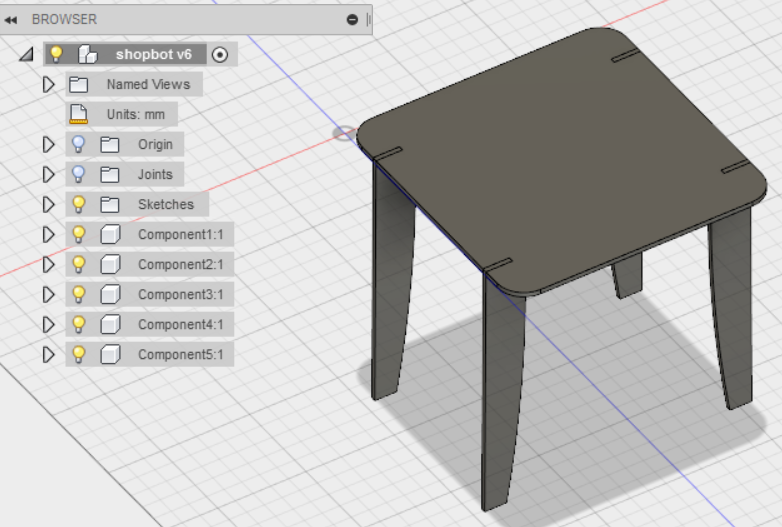782x527 pixels.
Task: Click Component5:1 cube icon
Action: click(110, 354)
